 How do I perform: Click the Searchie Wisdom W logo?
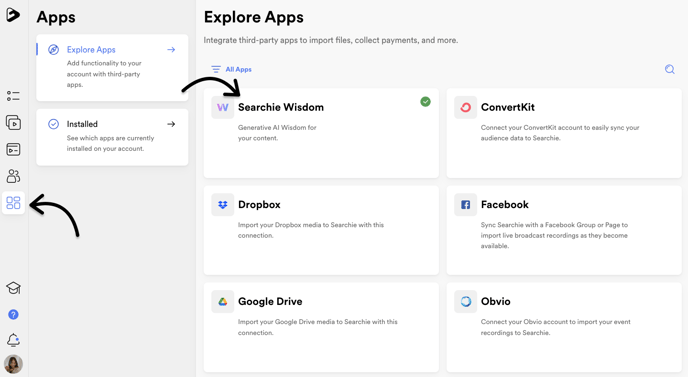click(222, 108)
